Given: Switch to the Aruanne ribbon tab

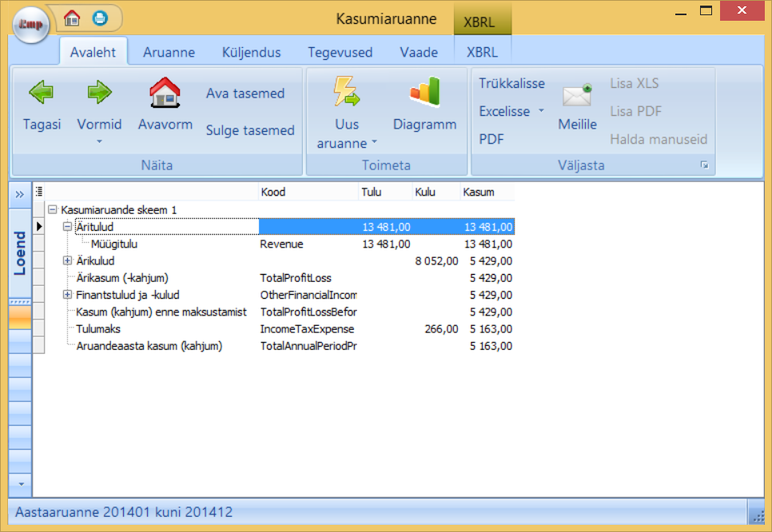Looking at the screenshot, I should (169, 53).
